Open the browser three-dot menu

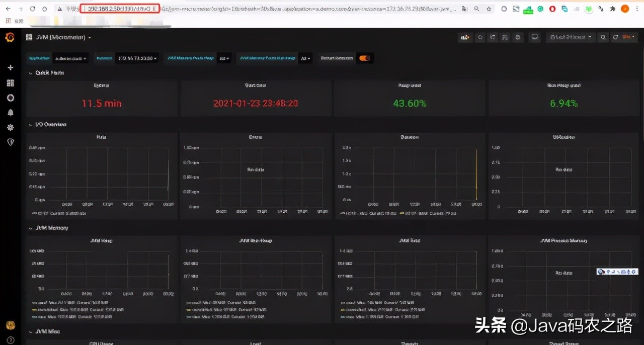click(637, 9)
